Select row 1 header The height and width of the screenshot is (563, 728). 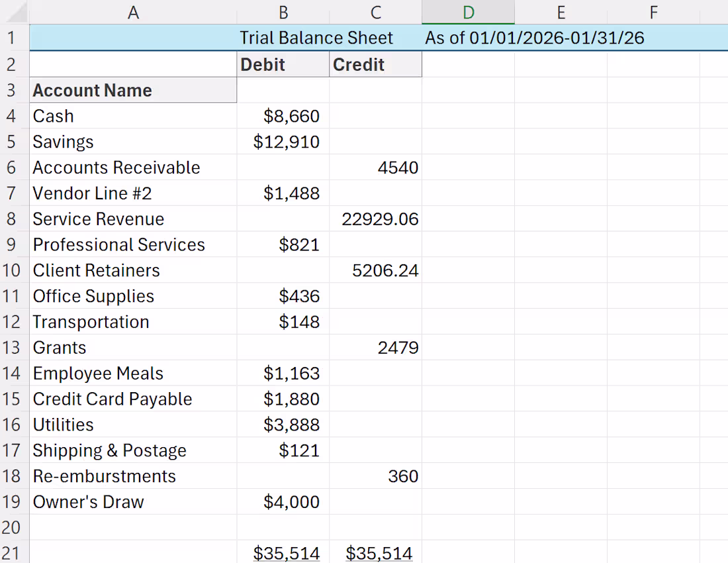pyautogui.click(x=11, y=38)
